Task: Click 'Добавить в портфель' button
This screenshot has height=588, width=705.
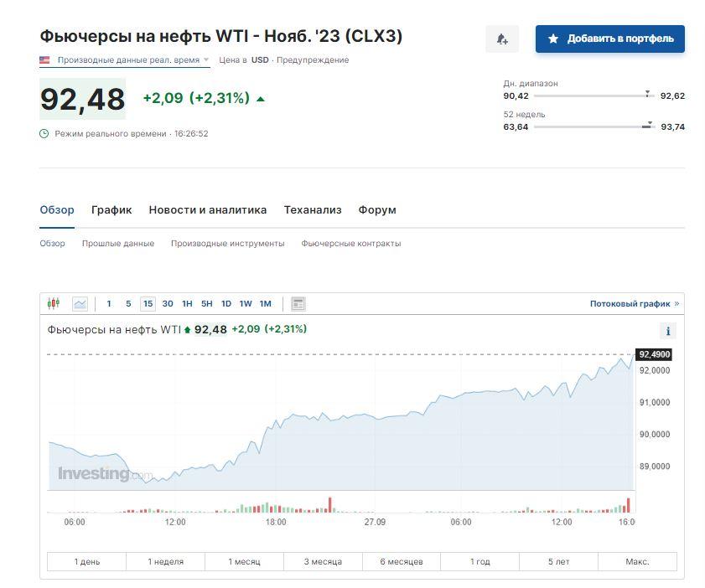Action: click(610, 39)
